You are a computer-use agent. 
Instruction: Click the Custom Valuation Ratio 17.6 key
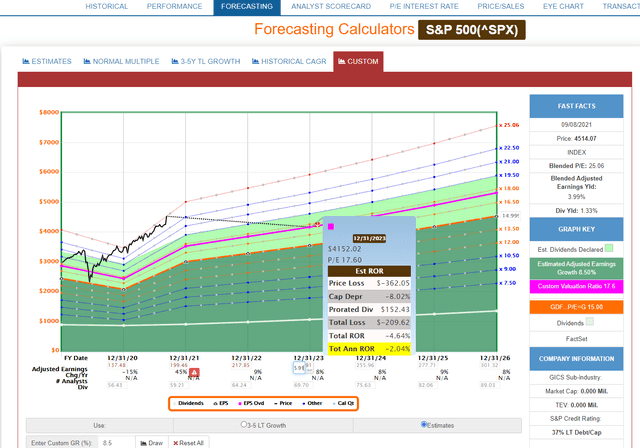pyautogui.click(x=576, y=286)
